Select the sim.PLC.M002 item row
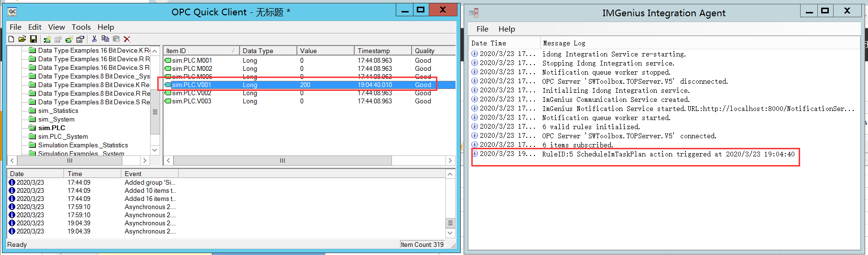The height and width of the screenshot is (255, 868). (x=192, y=69)
